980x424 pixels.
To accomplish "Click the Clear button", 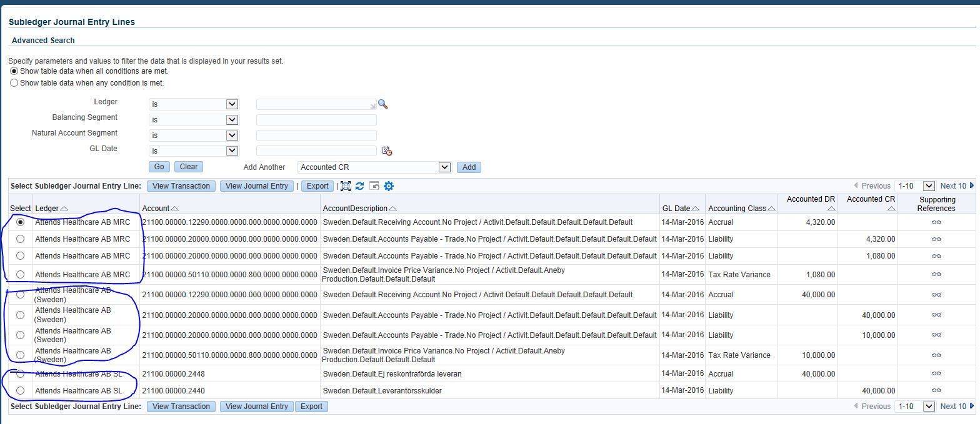I will click(x=189, y=167).
